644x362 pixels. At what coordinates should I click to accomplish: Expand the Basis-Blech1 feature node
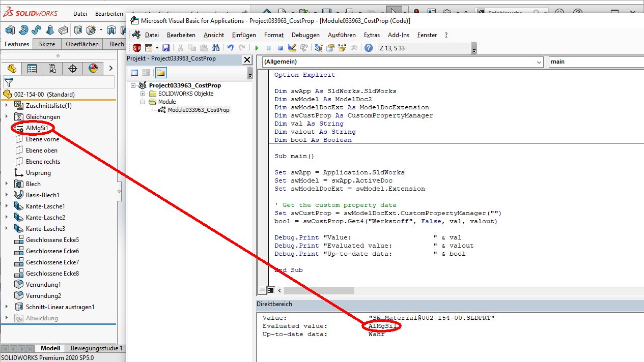tap(6, 195)
